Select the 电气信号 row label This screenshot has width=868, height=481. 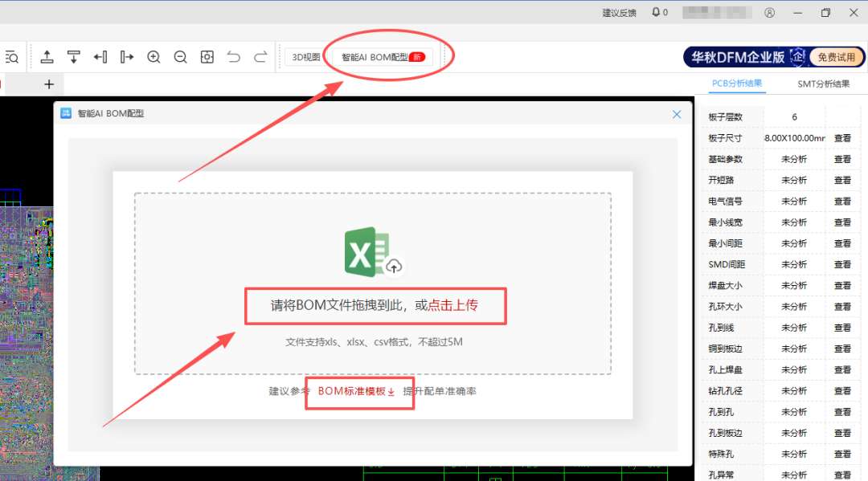coord(725,202)
